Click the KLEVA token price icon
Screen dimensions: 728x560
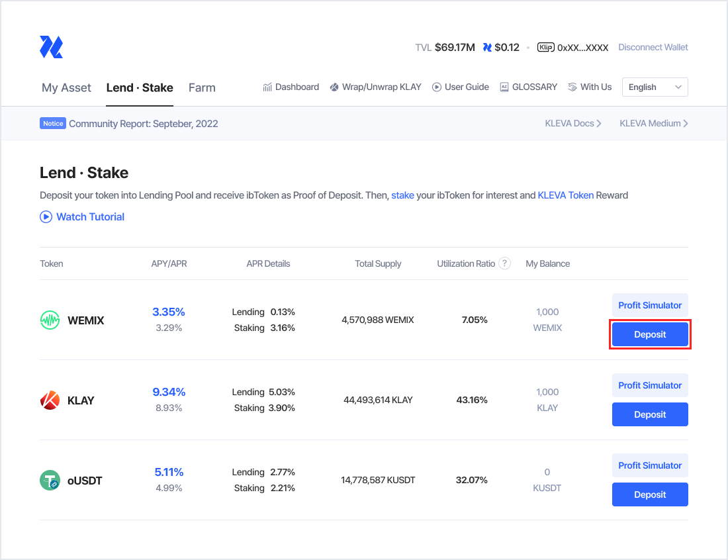pyautogui.click(x=487, y=48)
